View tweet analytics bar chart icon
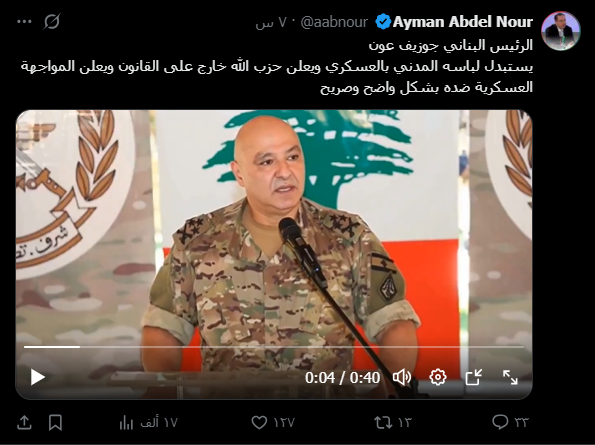The height and width of the screenshot is (445, 595). (126, 422)
